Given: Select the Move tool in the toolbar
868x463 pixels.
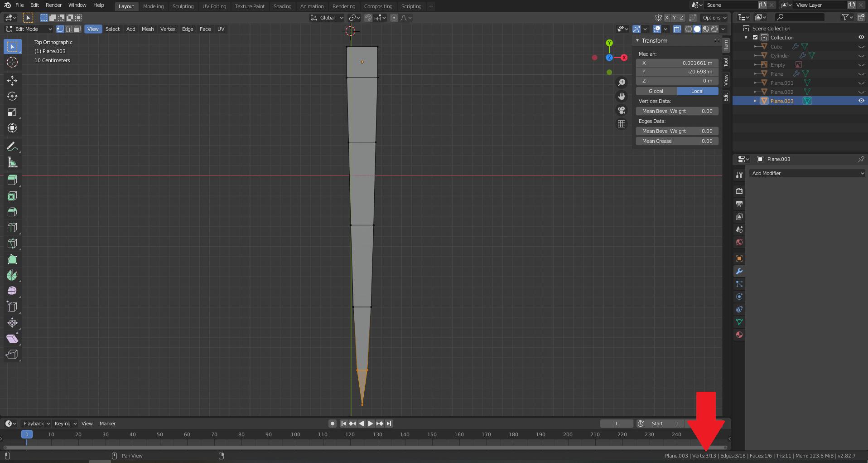Looking at the screenshot, I should [x=12, y=81].
